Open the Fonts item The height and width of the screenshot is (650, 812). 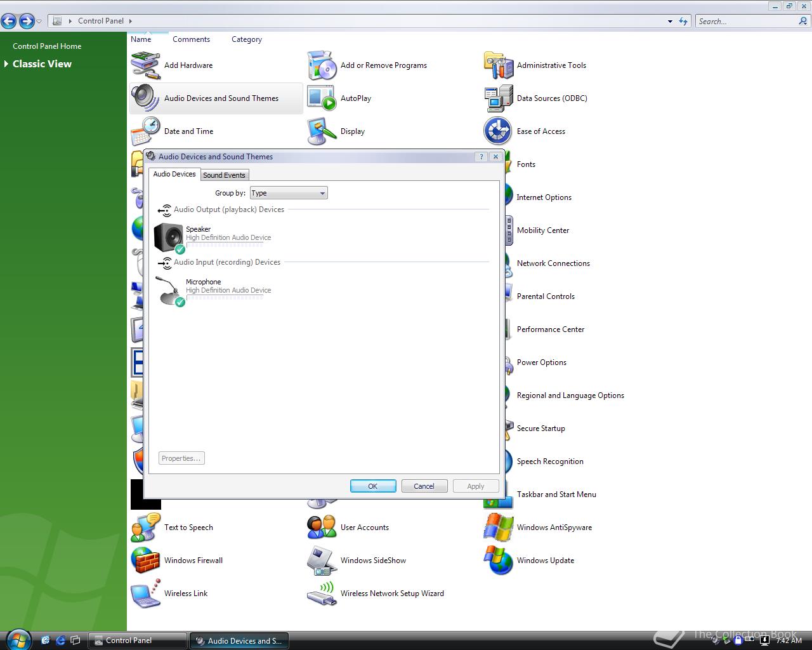526,164
